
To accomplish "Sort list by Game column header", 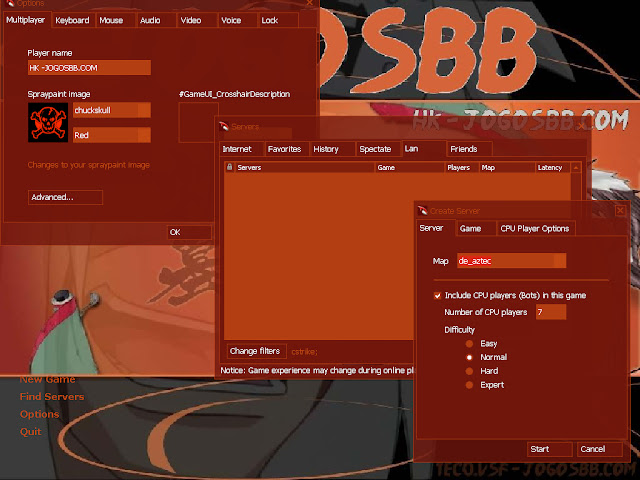I will click(x=410, y=167).
